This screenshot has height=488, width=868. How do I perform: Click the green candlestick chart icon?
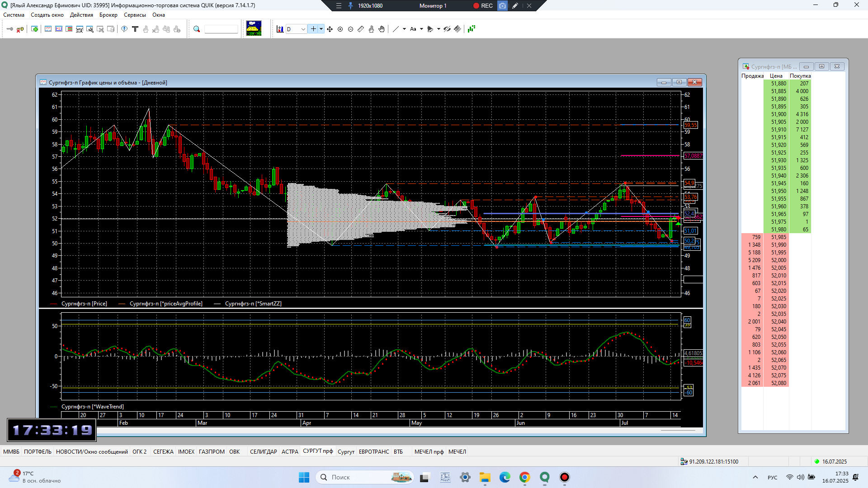(x=472, y=29)
